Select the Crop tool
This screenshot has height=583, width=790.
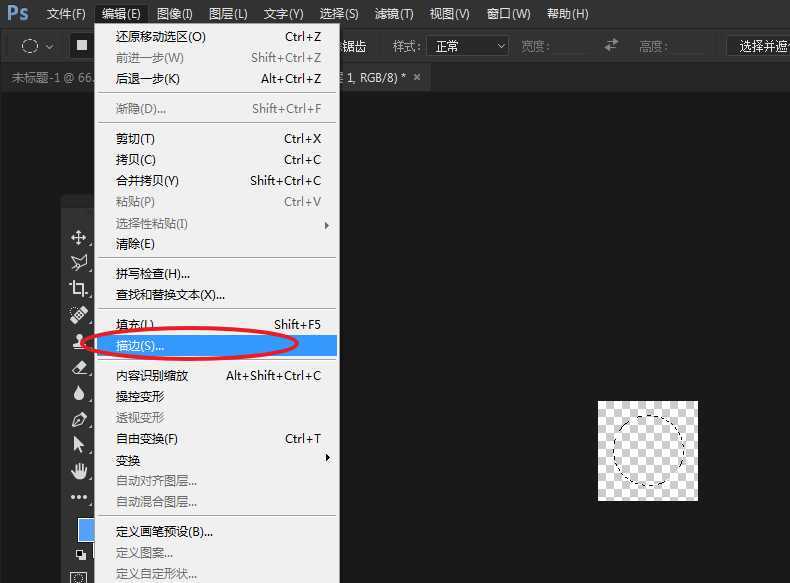coord(79,289)
